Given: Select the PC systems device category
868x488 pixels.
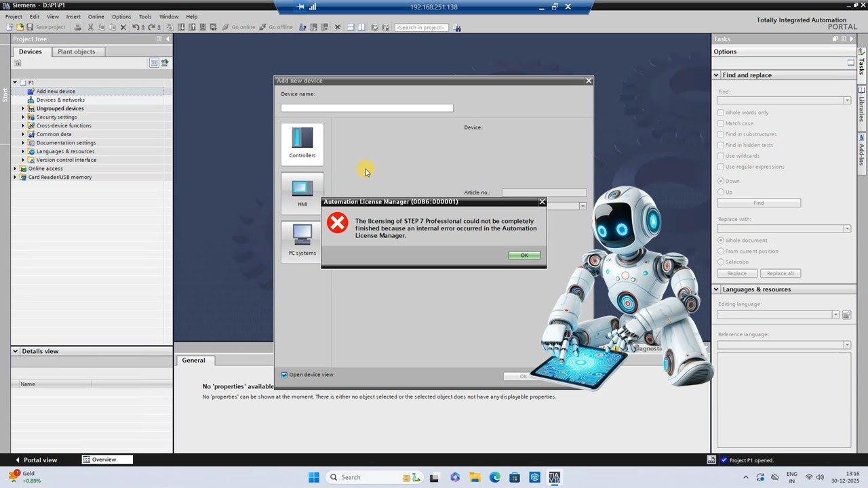Looking at the screenshot, I should [x=302, y=241].
